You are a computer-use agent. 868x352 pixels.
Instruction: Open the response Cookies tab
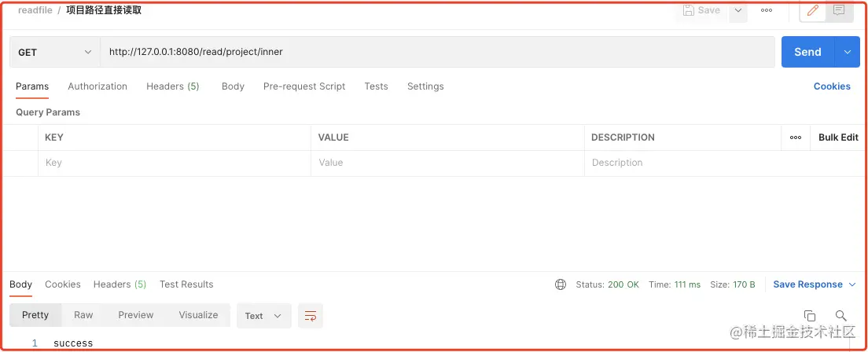[63, 284]
